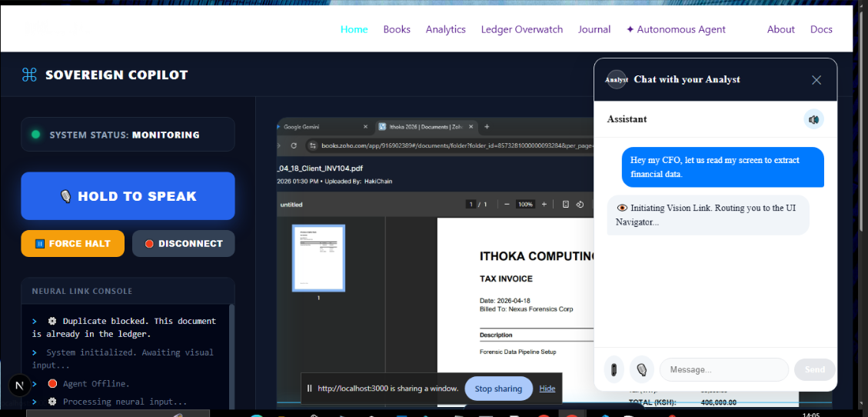
Task: Click the 'Duplicate blocked' console entry
Action: click(124, 327)
